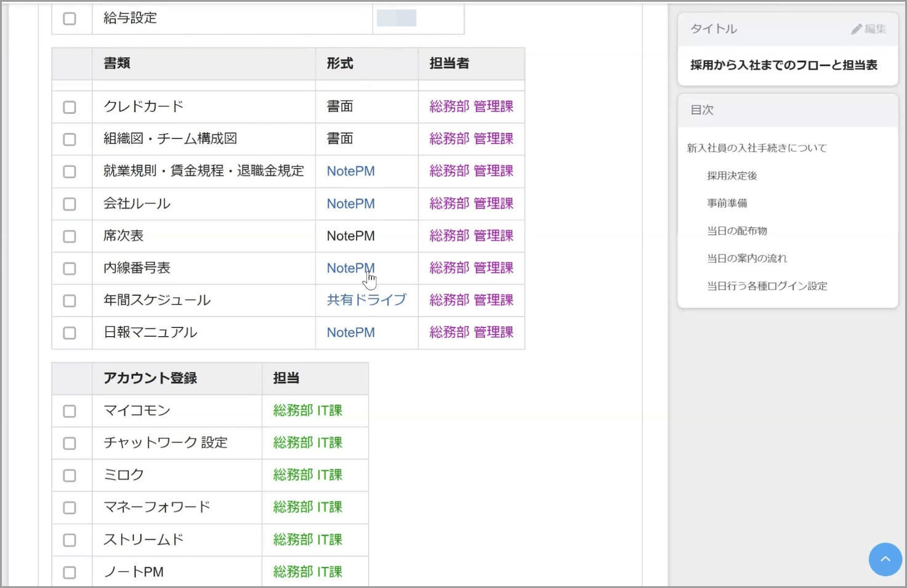Click NotePM text in 席次表 row
This screenshot has height=588, width=907.
350,236
